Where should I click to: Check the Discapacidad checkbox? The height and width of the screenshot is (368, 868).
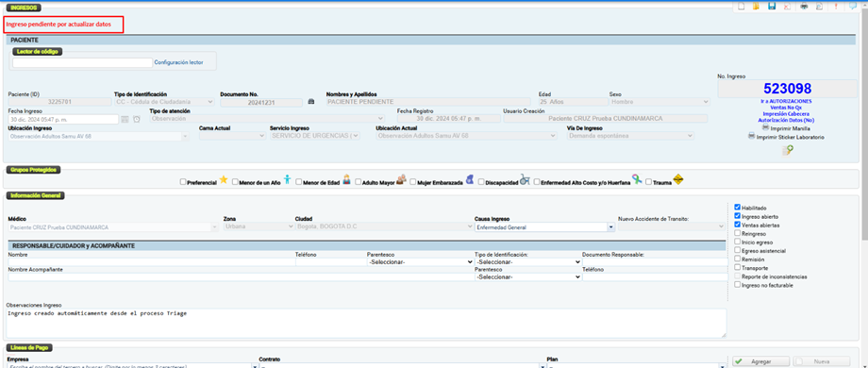click(x=481, y=181)
